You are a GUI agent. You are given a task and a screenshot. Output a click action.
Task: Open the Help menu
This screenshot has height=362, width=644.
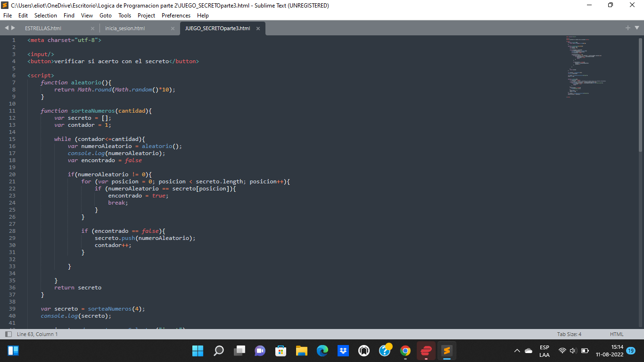pyautogui.click(x=203, y=16)
